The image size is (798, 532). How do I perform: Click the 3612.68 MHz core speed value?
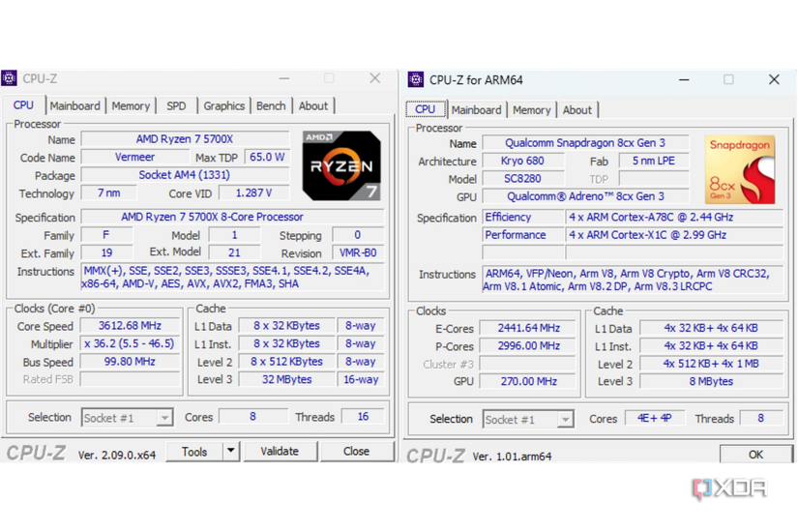click(x=130, y=326)
